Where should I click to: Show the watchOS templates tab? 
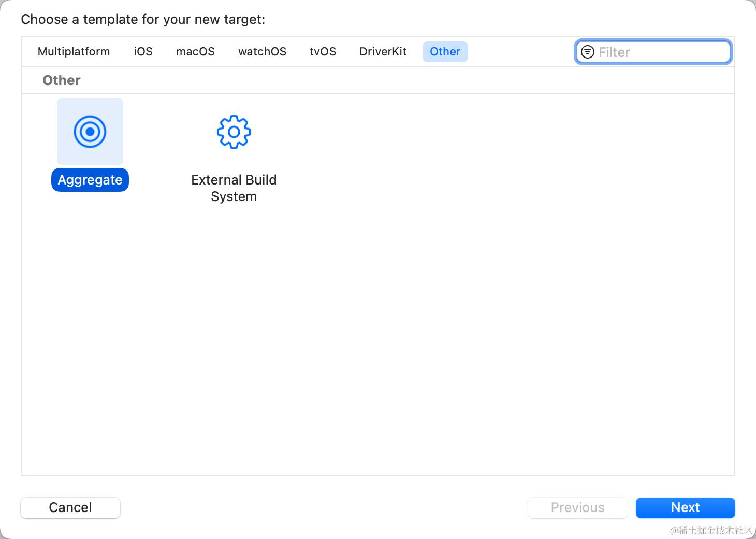pyautogui.click(x=262, y=52)
